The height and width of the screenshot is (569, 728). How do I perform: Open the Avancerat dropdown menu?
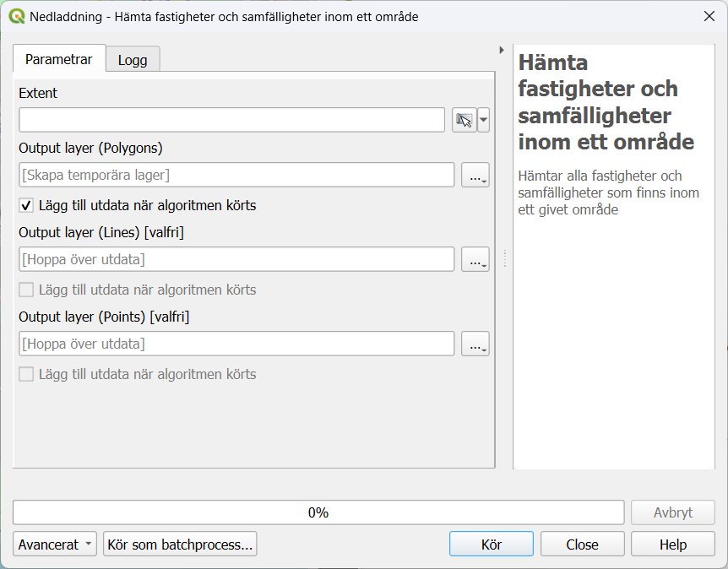click(x=55, y=544)
